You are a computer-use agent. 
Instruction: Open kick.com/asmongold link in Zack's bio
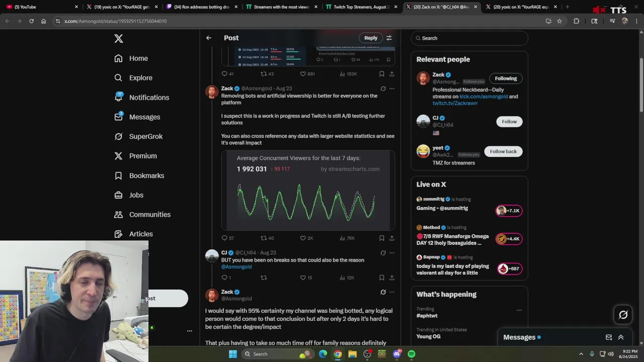point(484,97)
